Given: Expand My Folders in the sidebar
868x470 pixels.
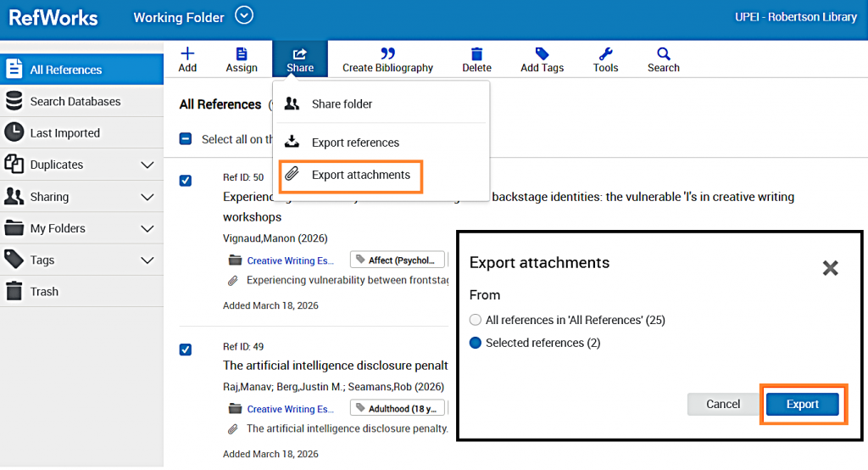Looking at the screenshot, I should click(x=147, y=229).
